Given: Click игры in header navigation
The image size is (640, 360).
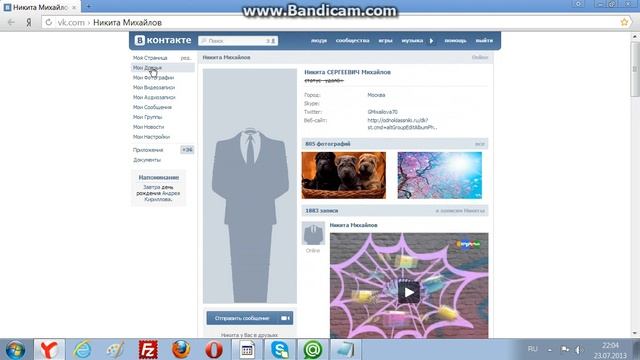Looking at the screenshot, I should (385, 40).
